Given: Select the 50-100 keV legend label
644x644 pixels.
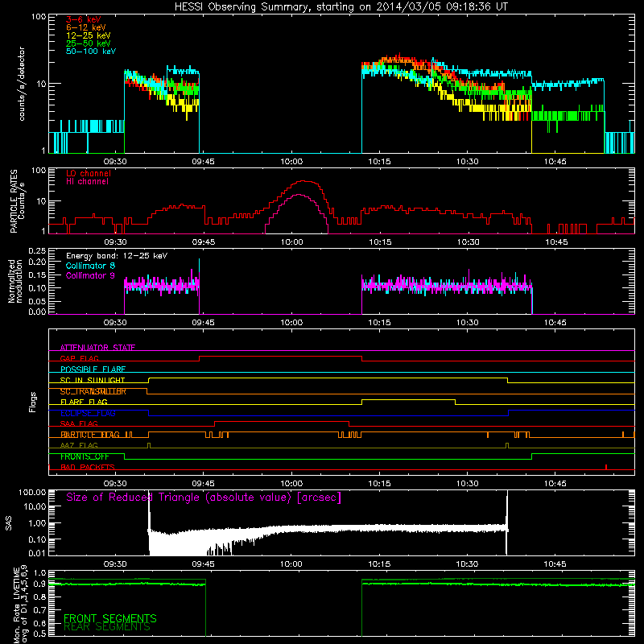Looking at the screenshot, I should 91,52.
